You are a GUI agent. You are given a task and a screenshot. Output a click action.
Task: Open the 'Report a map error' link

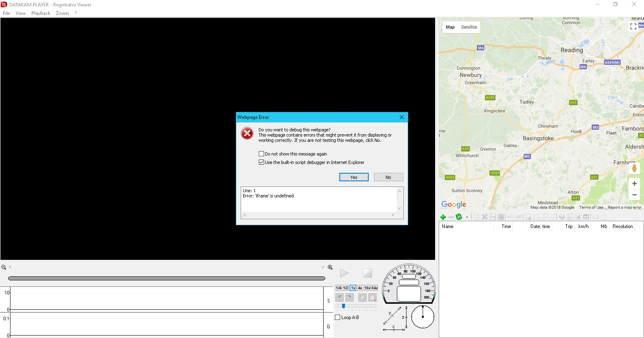coord(625,207)
